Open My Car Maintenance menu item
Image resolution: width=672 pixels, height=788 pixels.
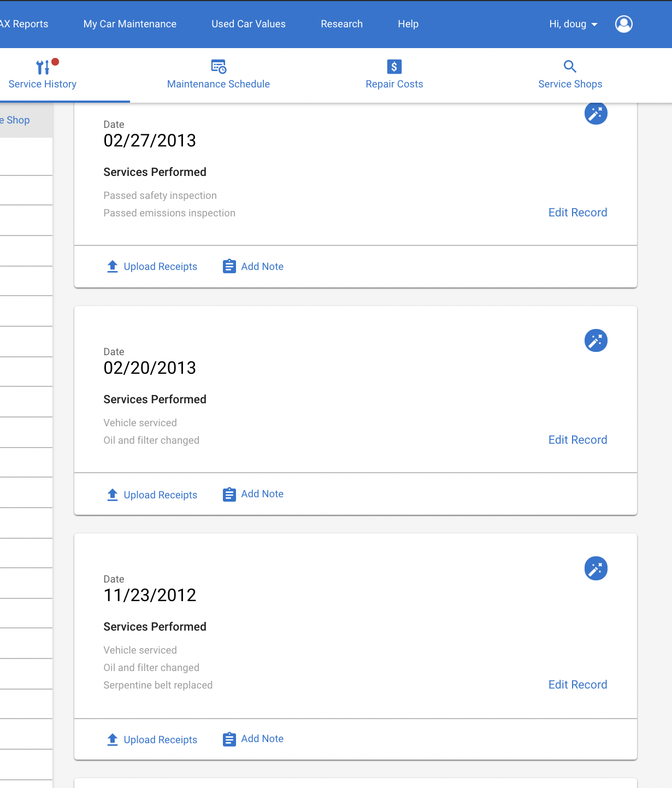(130, 24)
